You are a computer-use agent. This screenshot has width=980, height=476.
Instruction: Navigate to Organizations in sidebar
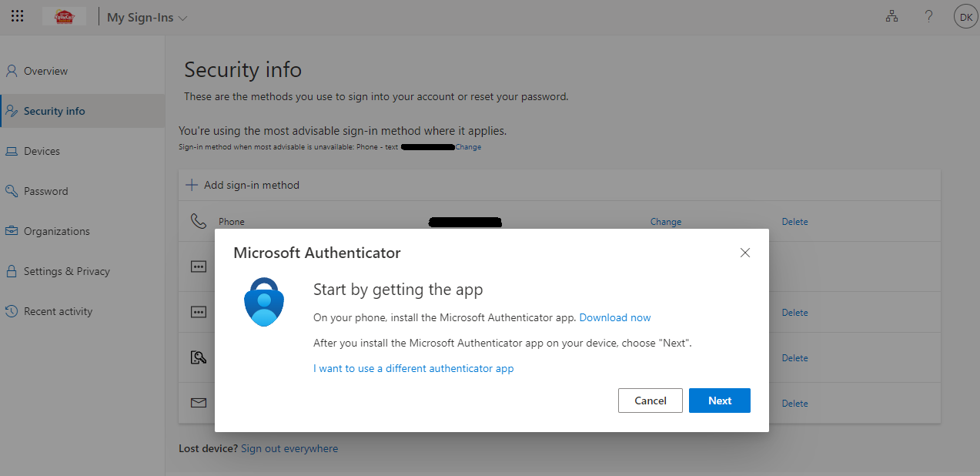pos(56,231)
